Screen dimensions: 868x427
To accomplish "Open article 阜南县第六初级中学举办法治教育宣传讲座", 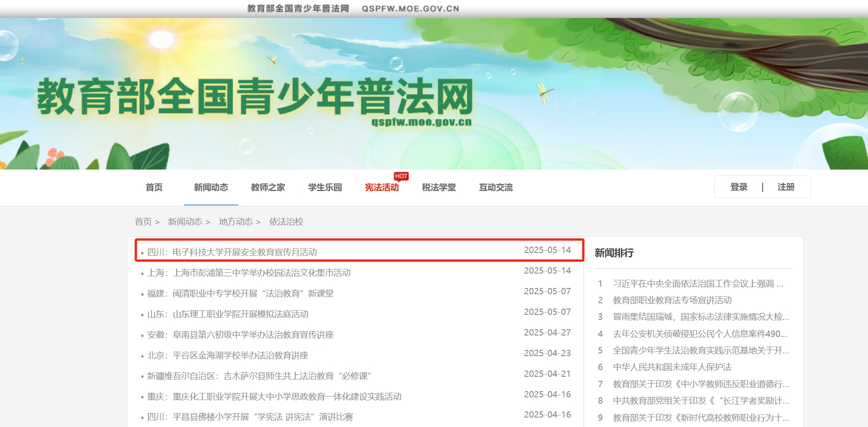I will pos(240,335).
